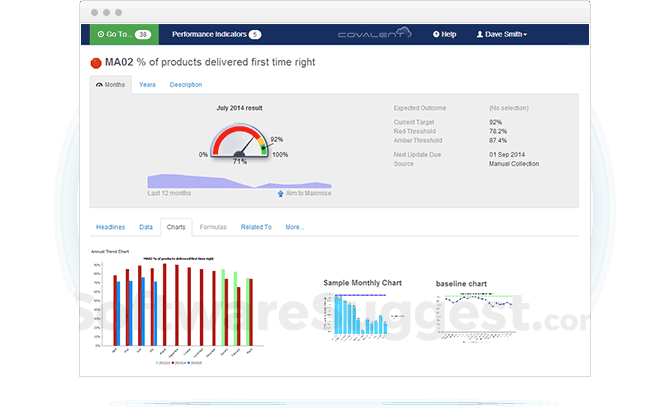Click the Last 12 months sparkline area chart
This screenshot has width=670, height=410.
tap(239, 181)
